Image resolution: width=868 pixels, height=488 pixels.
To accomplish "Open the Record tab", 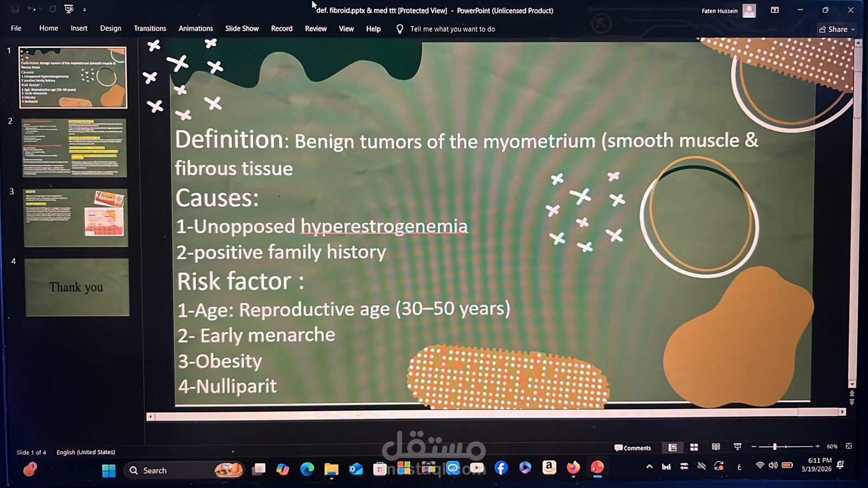I will [282, 28].
